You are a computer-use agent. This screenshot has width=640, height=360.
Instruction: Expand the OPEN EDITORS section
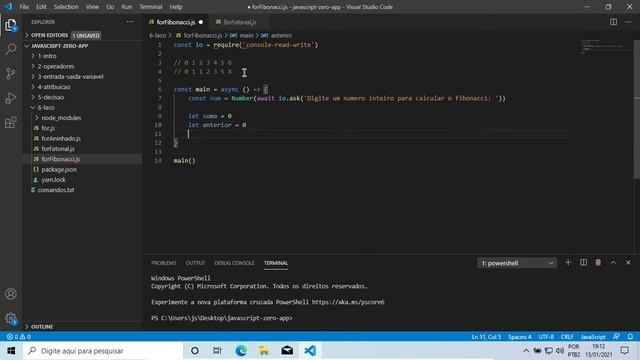pos(82,35)
